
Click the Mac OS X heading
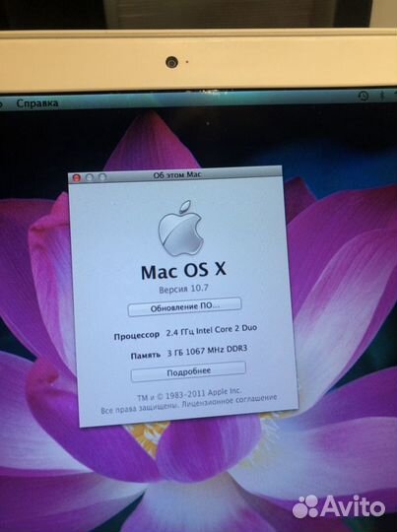[x=183, y=271]
